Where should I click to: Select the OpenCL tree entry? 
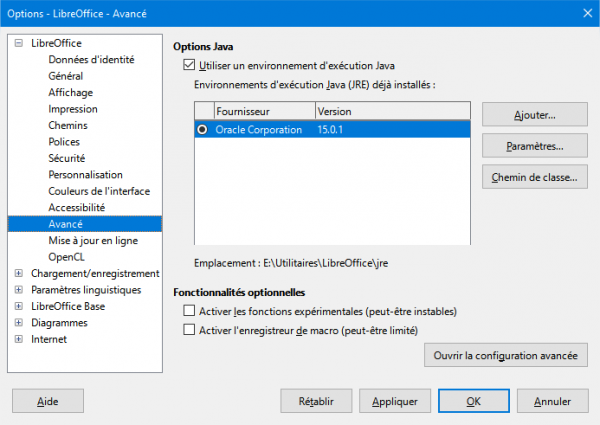(67, 257)
